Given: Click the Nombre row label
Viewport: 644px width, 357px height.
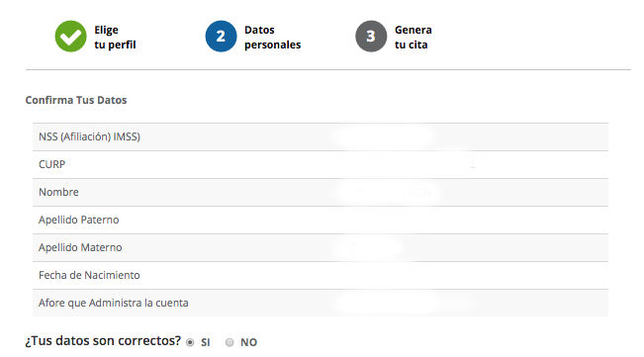Looking at the screenshot, I should [x=58, y=192].
